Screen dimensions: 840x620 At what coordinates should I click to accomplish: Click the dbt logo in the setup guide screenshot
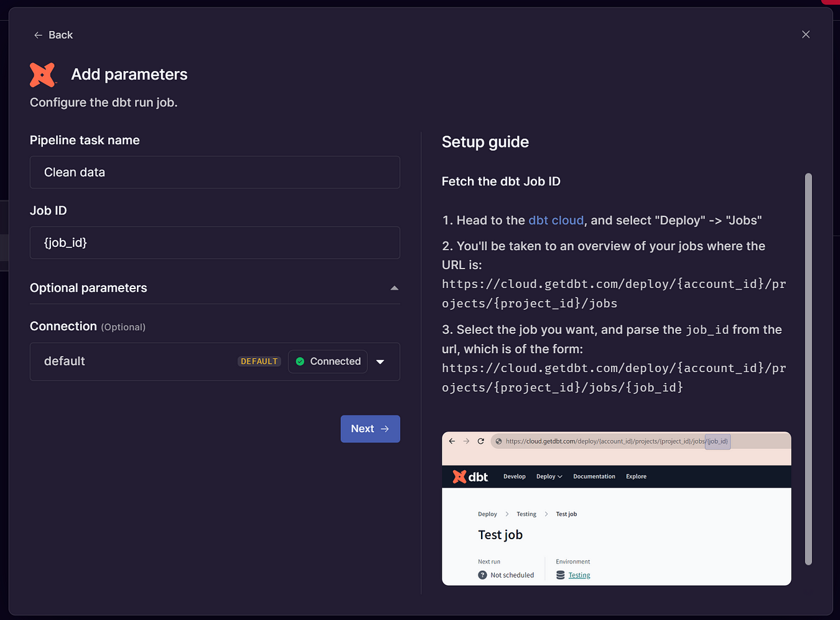[462, 476]
